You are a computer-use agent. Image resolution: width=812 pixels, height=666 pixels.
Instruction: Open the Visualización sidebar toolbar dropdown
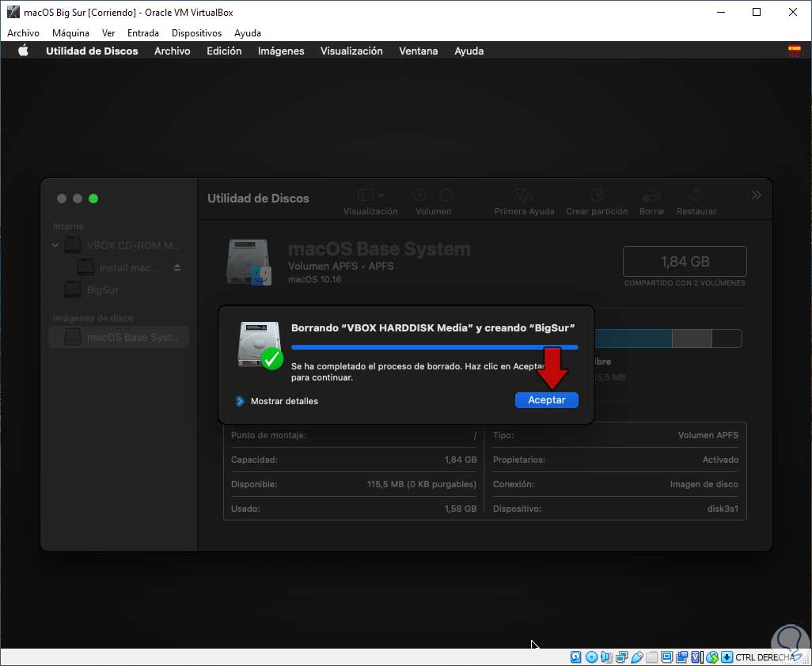click(x=370, y=195)
